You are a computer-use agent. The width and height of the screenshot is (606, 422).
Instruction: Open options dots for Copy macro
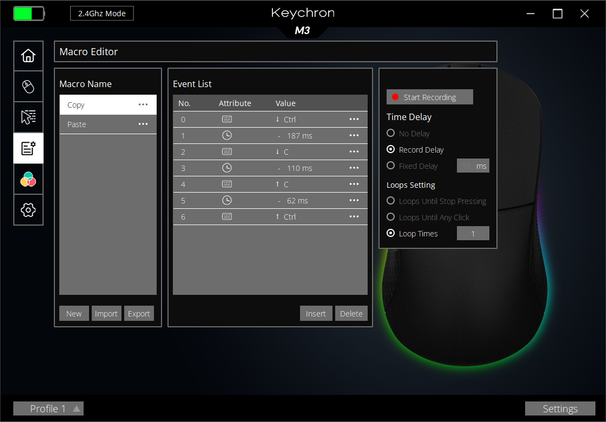tap(143, 105)
